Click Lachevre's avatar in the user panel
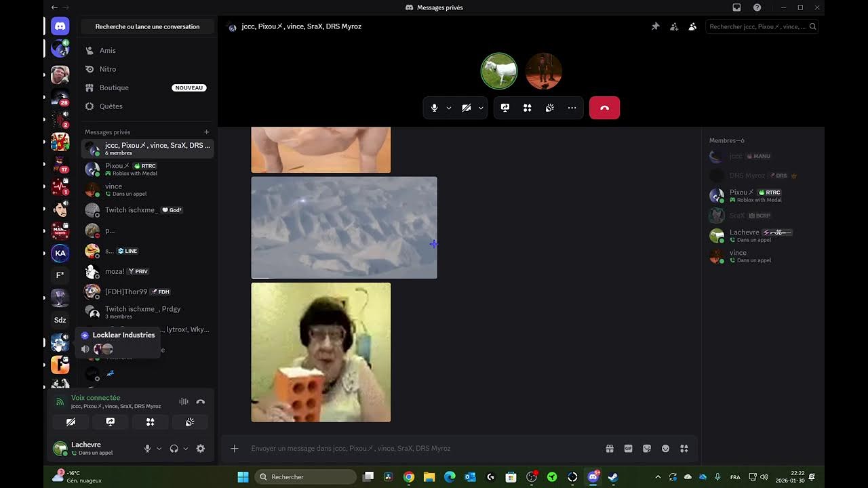 [x=60, y=449]
